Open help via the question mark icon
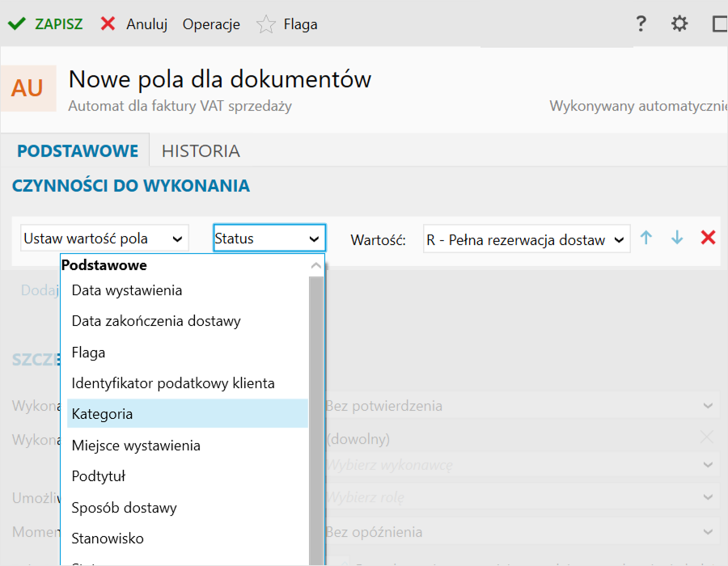The width and height of the screenshot is (728, 566). tap(641, 24)
